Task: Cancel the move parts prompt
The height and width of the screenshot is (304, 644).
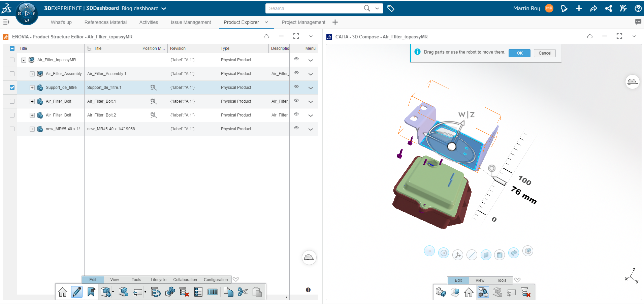Action: pos(545,53)
